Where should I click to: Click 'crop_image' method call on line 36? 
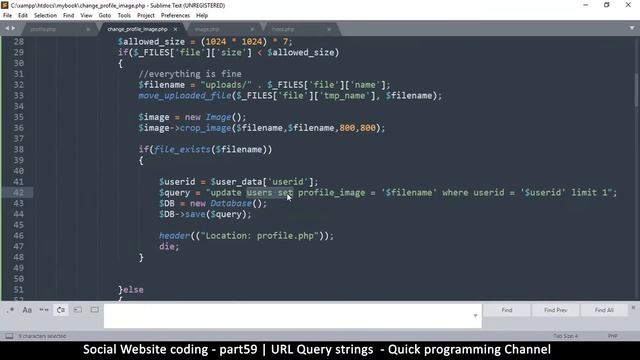(205, 128)
